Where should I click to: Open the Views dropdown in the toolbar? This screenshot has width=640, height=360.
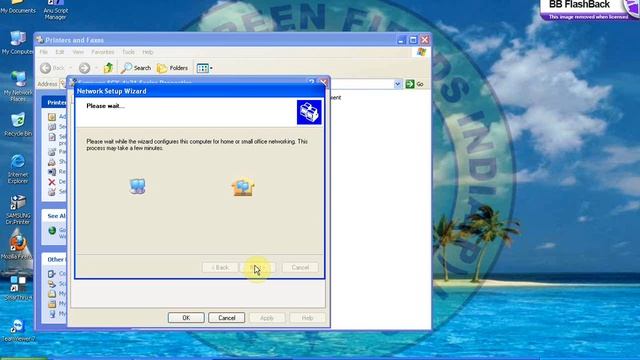[x=204, y=68]
